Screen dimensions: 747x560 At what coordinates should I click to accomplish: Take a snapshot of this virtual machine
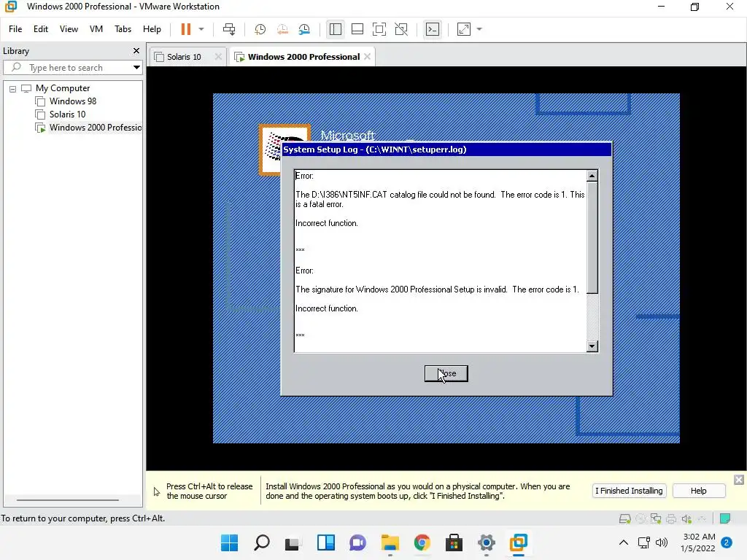click(260, 29)
